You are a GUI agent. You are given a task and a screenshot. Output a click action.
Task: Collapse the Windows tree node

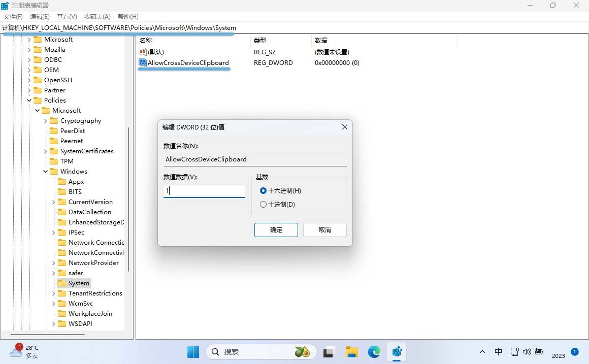tap(46, 171)
